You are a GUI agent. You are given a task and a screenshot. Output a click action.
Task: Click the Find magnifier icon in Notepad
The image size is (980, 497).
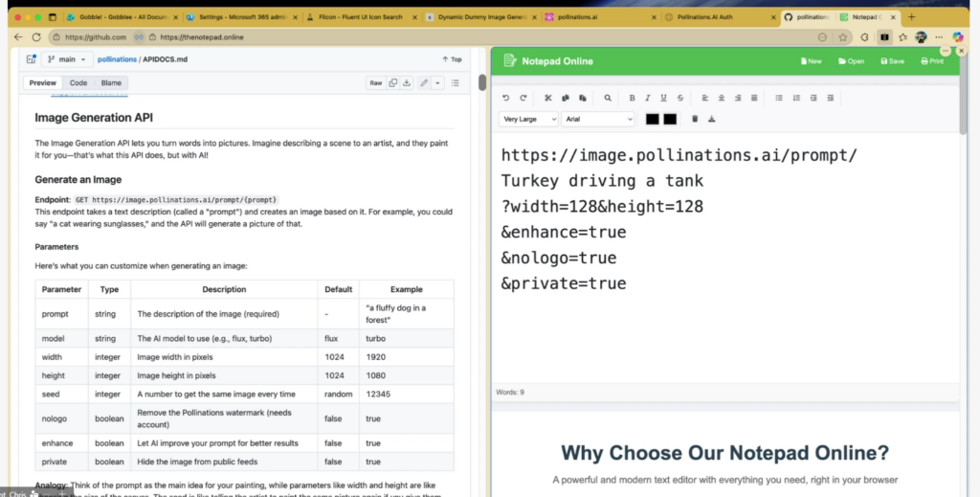click(607, 98)
